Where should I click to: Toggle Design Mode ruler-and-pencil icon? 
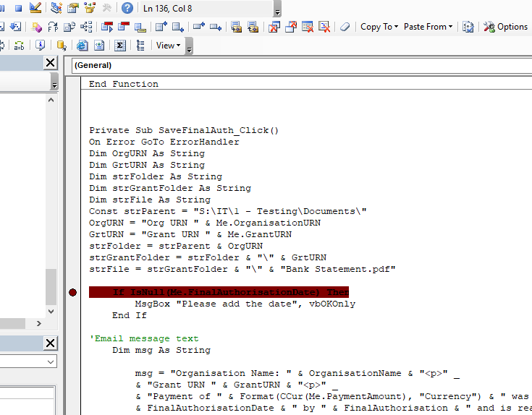pos(35,8)
